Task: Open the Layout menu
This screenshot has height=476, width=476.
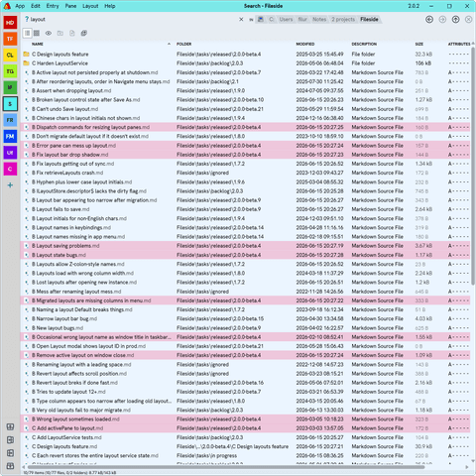Action: [90, 6]
